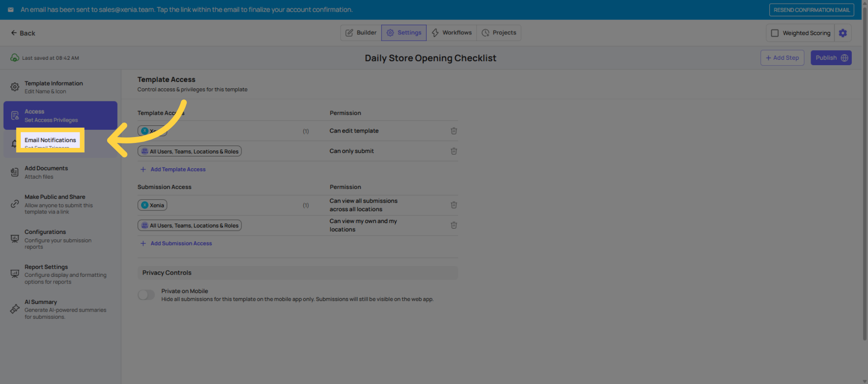Click the Add Step button
Screen dimensions: 868x384
coord(782,57)
